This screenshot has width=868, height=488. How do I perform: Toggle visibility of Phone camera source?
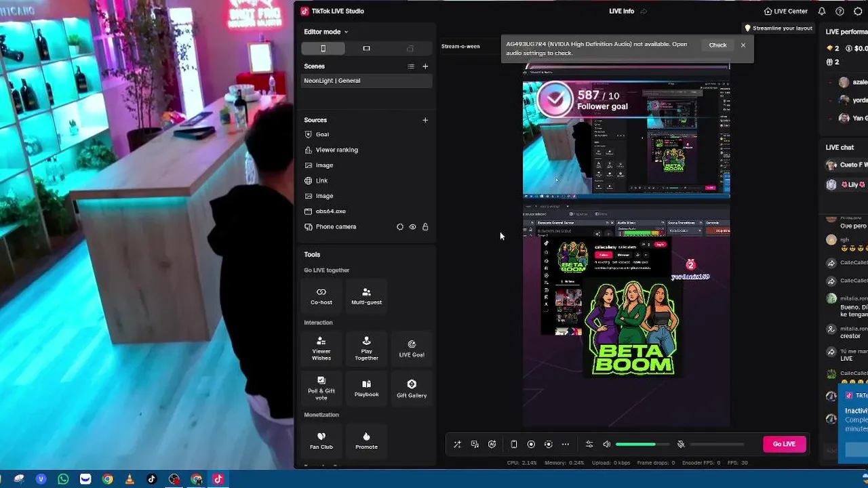(x=412, y=227)
